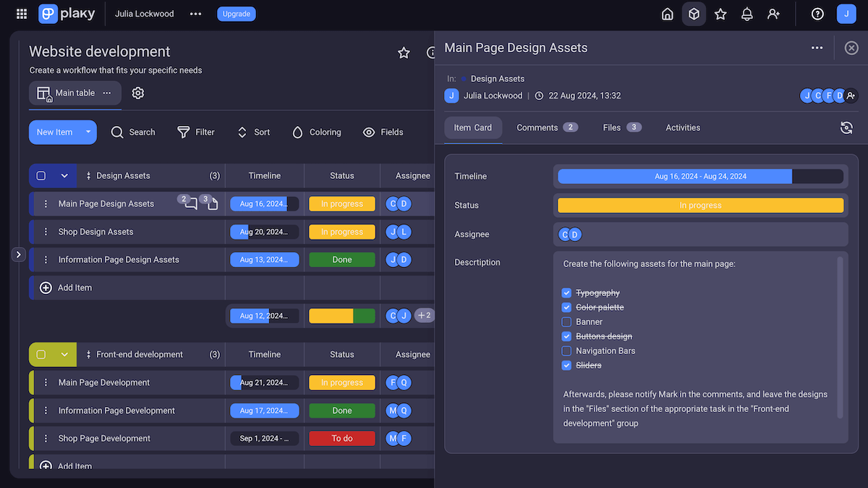The width and height of the screenshot is (868, 488).
Task: Open the apps grid launcher icon
Action: click(22, 14)
